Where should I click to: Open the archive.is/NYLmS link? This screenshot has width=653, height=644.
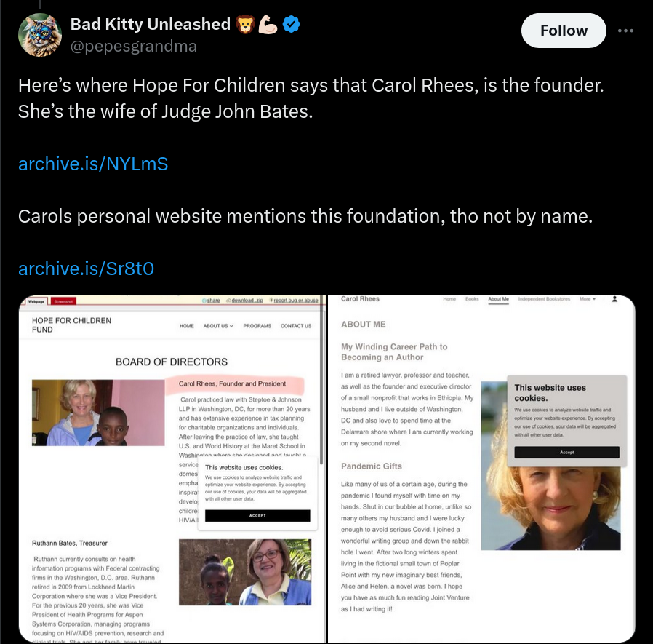tap(93, 164)
